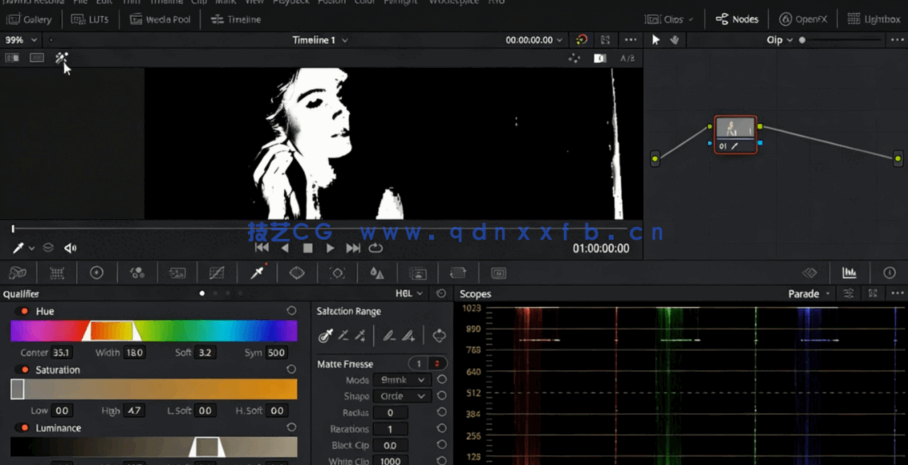Viewport: 908px width, 465px height.
Task: Reset the Saturation qualifier
Action: pos(291,369)
